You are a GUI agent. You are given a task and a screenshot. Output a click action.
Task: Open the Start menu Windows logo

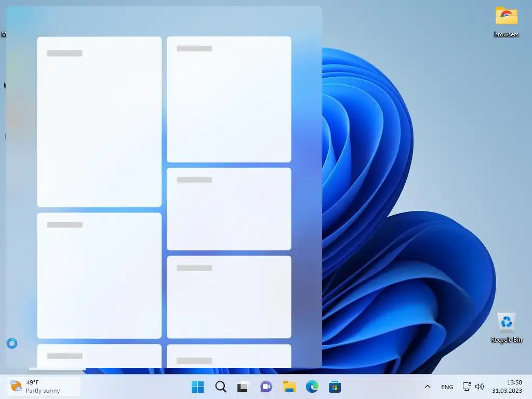197,387
